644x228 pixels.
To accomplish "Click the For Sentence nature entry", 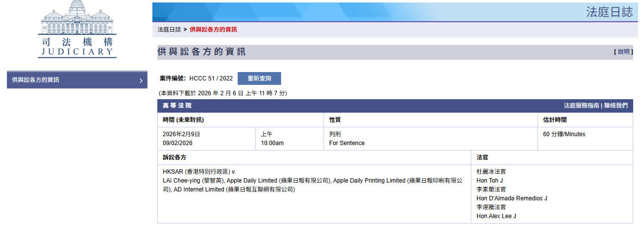I will [347, 143].
